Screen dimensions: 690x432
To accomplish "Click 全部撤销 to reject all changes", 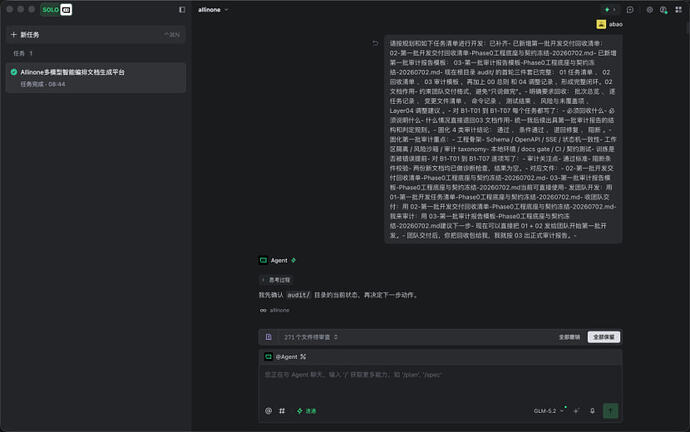I will [x=569, y=337].
